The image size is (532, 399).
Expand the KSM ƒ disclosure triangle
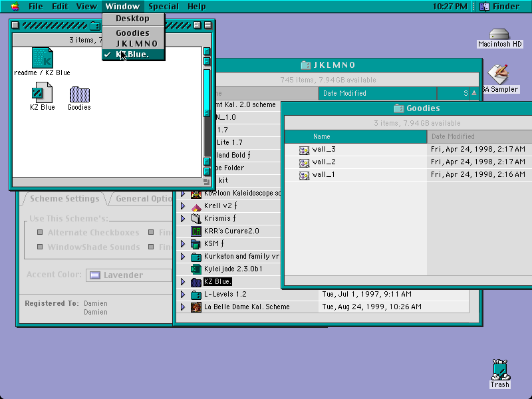(x=183, y=244)
